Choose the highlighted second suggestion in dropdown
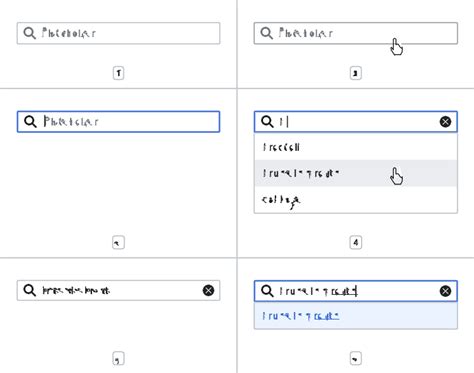The image size is (474, 373). tap(356, 173)
